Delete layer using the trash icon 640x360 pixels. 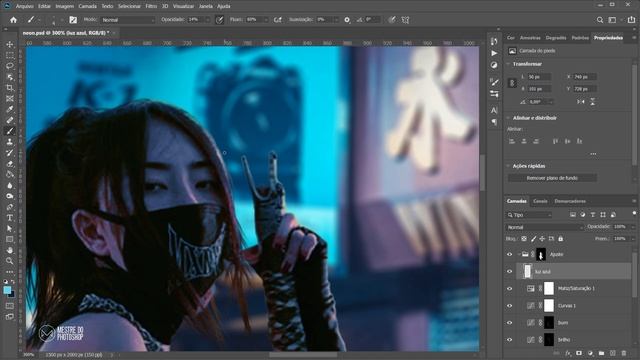[x=624, y=353]
